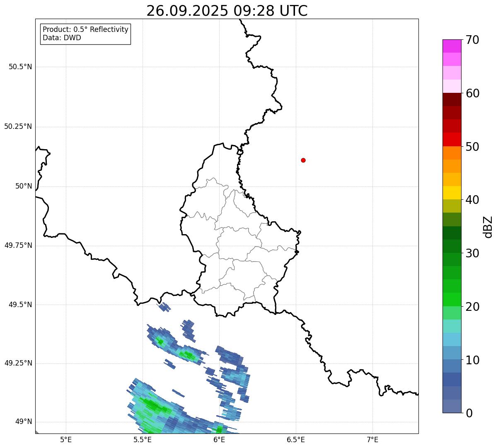Click the 6.5°E longitude label
The image size is (498, 448).
[x=296, y=439]
